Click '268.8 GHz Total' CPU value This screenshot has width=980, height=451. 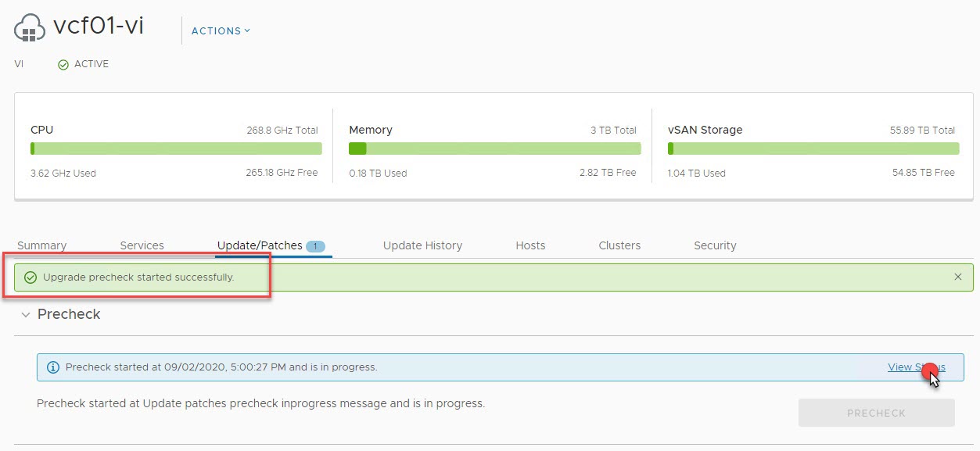click(282, 131)
